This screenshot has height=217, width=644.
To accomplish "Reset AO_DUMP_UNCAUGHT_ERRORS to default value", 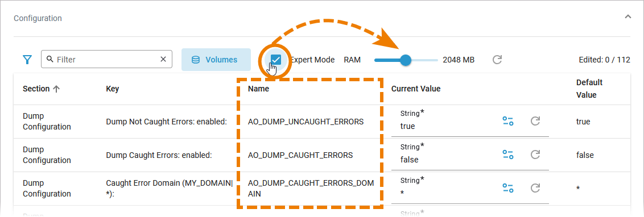I will click(x=535, y=121).
